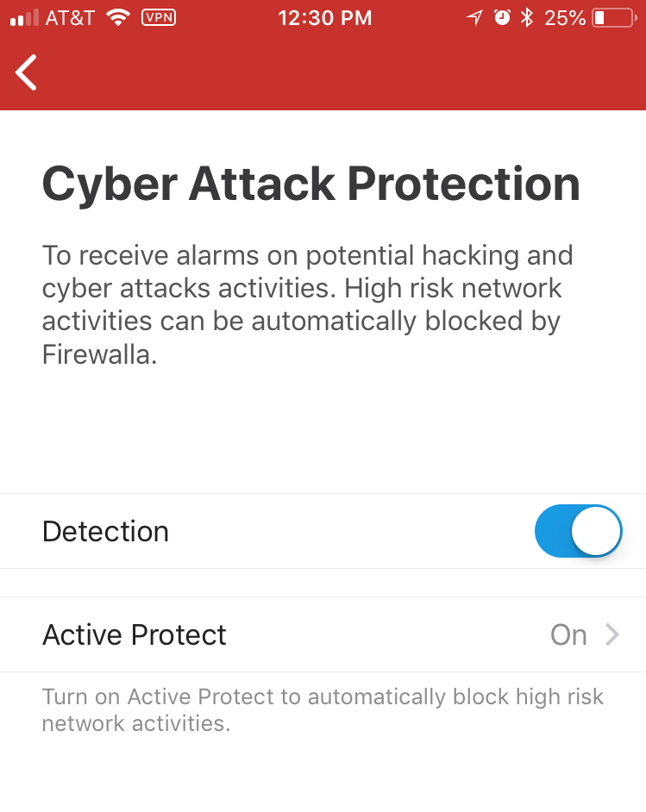The image size is (646, 812).
Task: Tap the cellular signal bars icon
Action: 24,18
